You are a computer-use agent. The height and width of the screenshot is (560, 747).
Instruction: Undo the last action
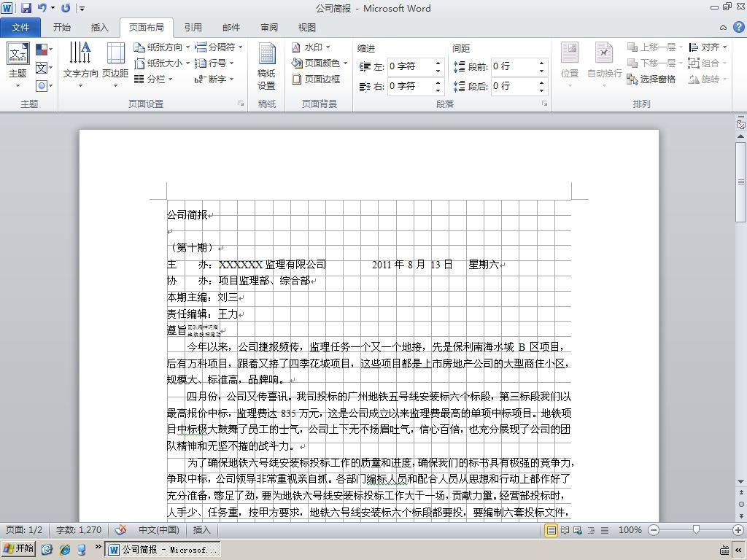point(42,8)
